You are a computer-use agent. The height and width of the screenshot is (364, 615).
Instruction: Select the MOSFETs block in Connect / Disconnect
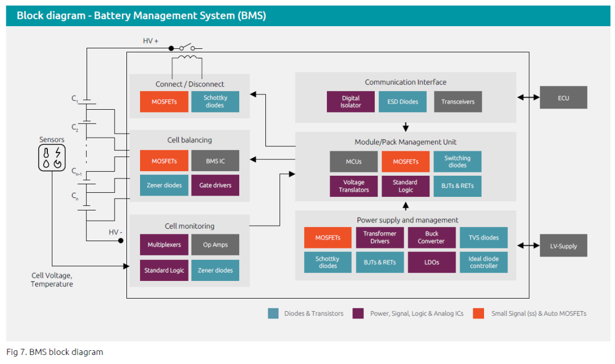(x=164, y=101)
